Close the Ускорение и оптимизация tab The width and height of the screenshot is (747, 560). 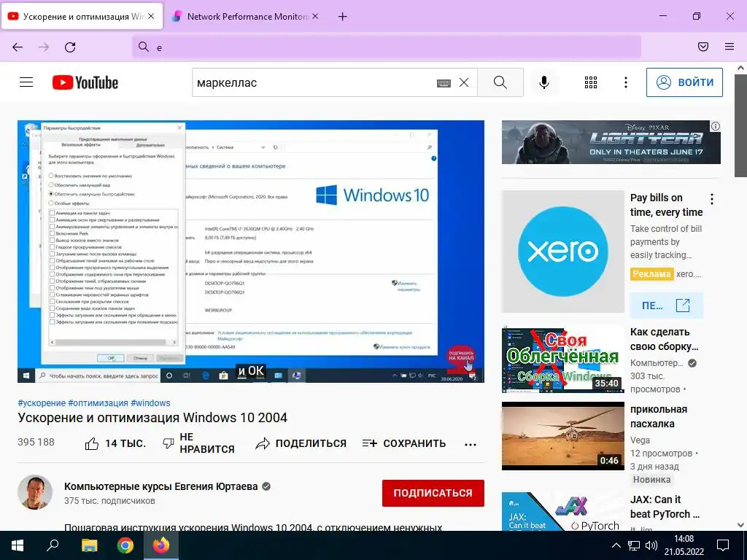click(x=150, y=16)
